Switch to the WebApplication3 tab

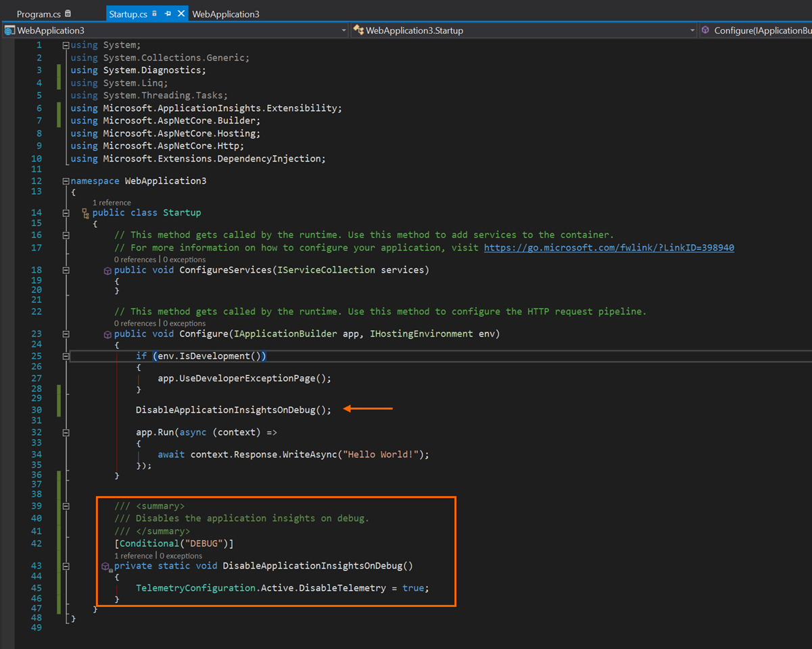pyautogui.click(x=225, y=14)
